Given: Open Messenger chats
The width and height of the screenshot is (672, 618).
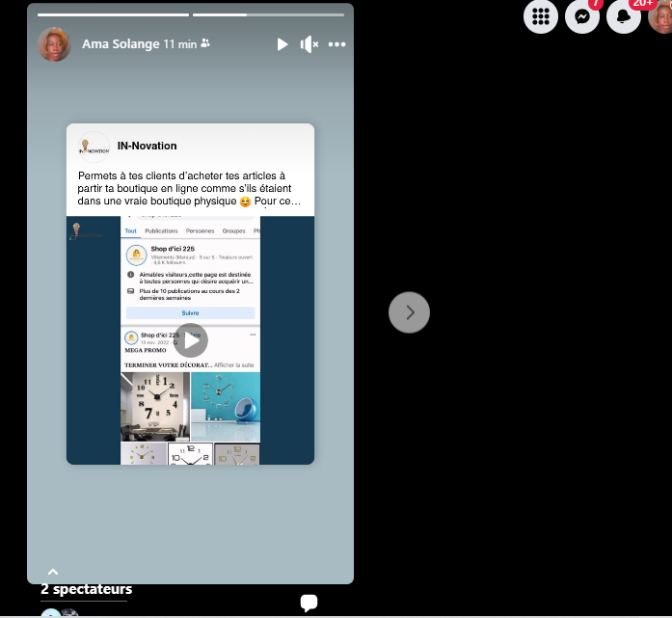Looking at the screenshot, I should tap(582, 16).
